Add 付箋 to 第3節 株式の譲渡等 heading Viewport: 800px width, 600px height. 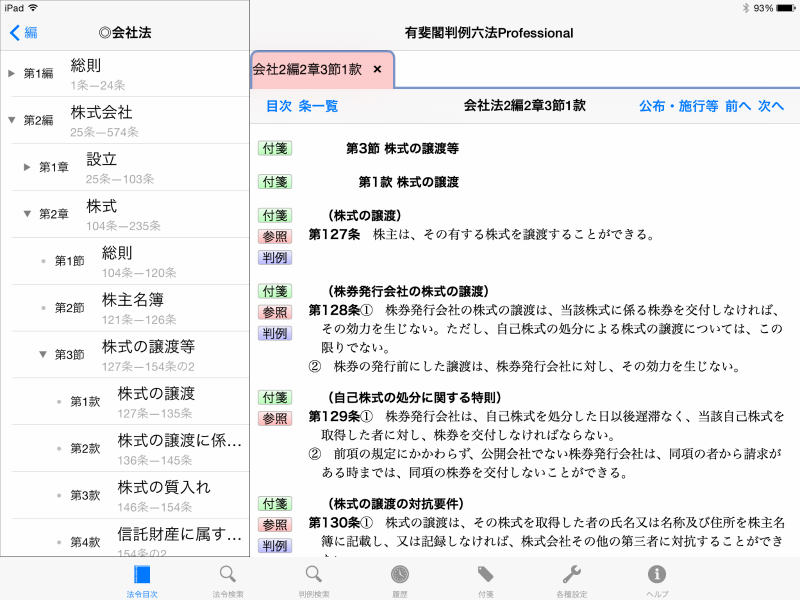(x=275, y=148)
